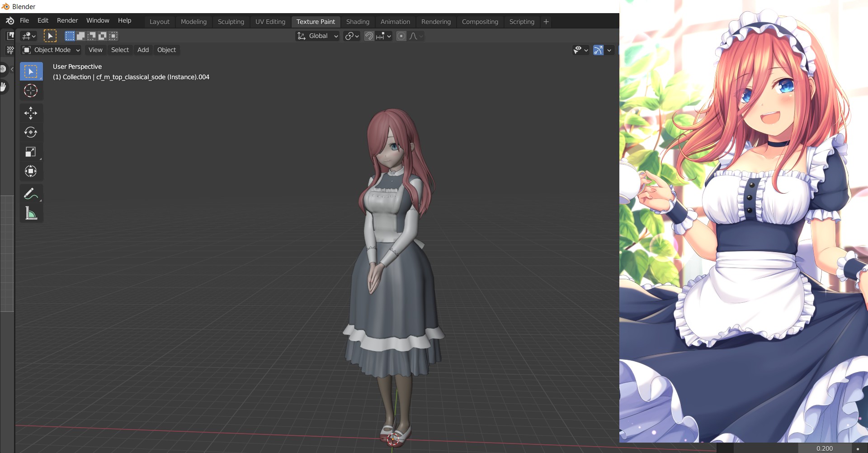The image size is (868, 453).
Task: Open the editor type dropdown in 3D viewport
Action: tap(29, 36)
